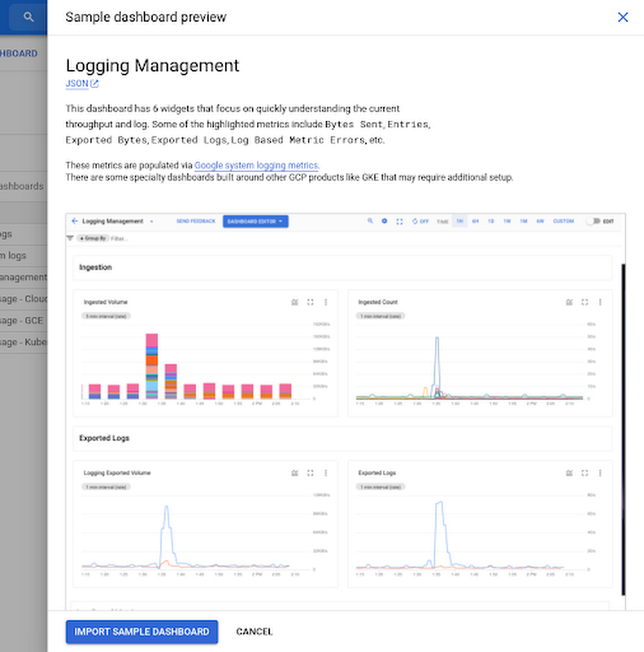Click Import Sample Dashboard button
Image resolution: width=644 pixels, height=652 pixels.
pos(142,632)
